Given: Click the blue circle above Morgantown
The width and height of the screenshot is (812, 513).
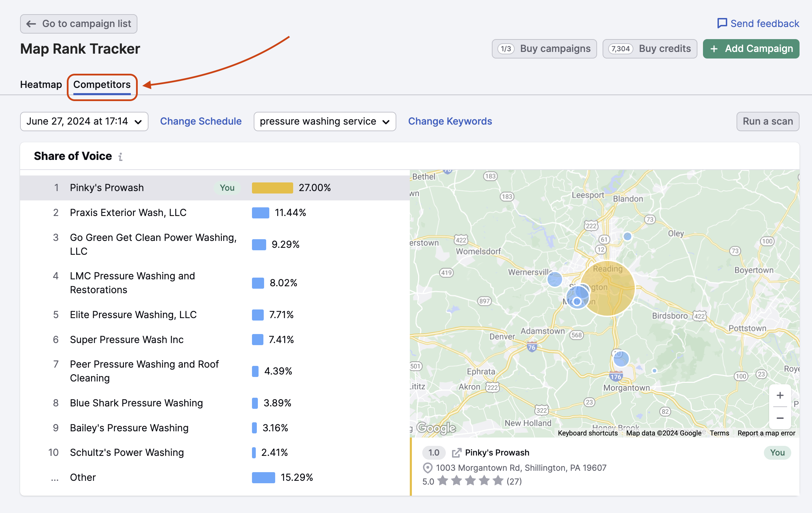Looking at the screenshot, I should point(621,359).
